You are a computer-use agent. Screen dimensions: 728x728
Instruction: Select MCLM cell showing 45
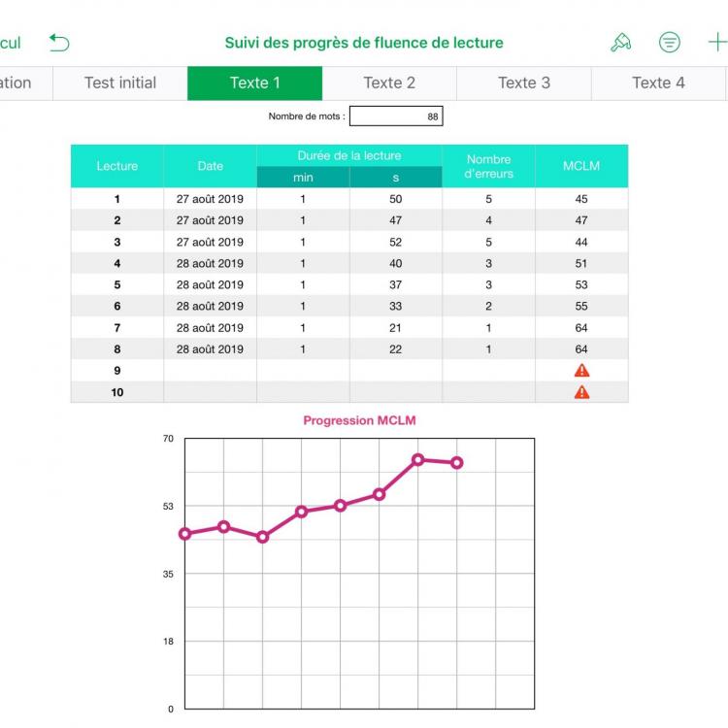tap(581, 199)
